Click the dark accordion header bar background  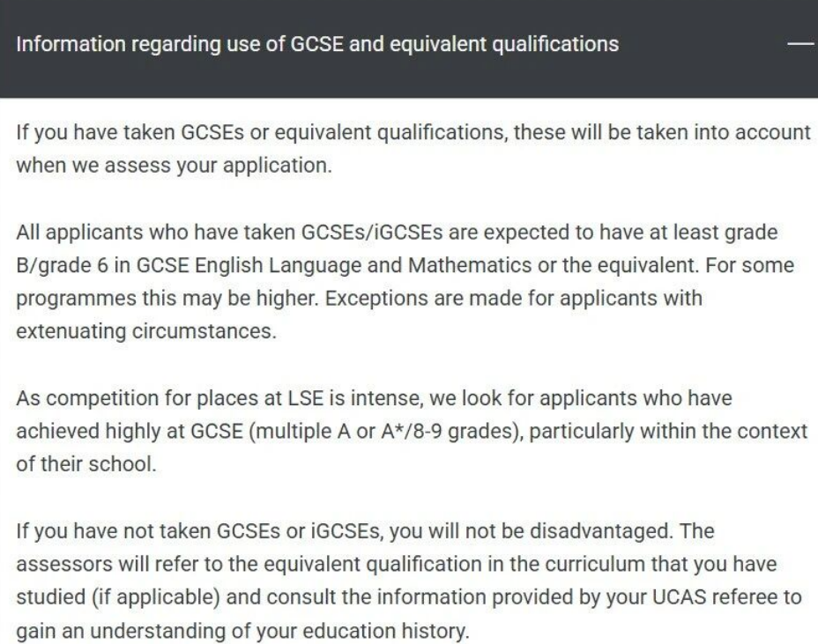(x=409, y=49)
